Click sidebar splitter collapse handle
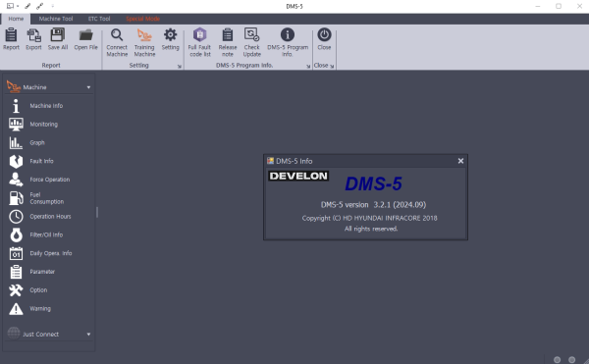Screen dimensions: 589x364 [x=97, y=212]
